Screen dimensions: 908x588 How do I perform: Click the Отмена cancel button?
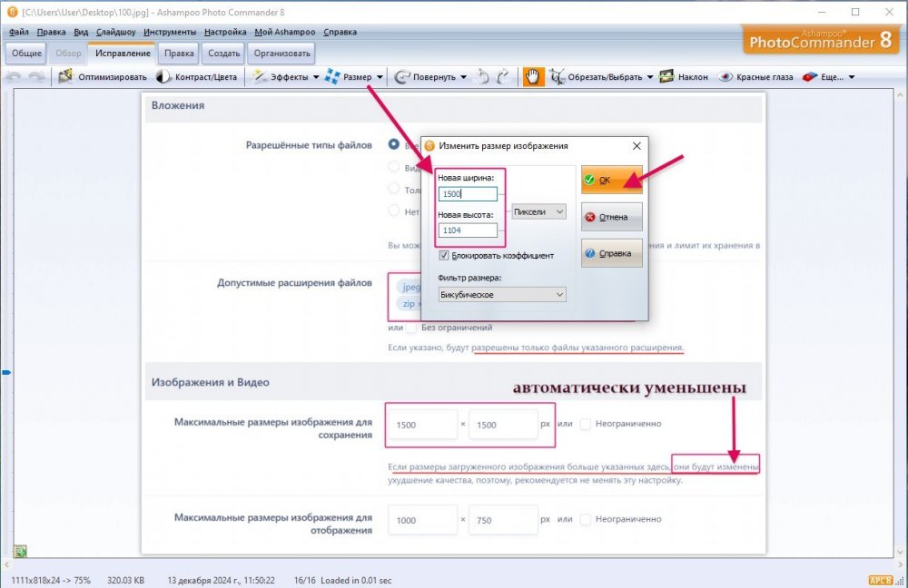[x=611, y=217]
